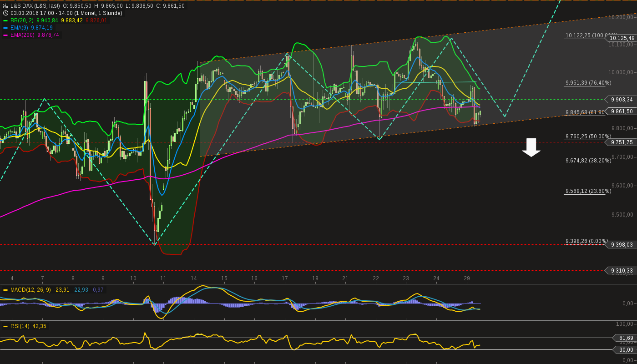The height and width of the screenshot is (364, 637).
Task: Click the middle Bollinger value 9.883,42
Action: (x=72, y=20)
